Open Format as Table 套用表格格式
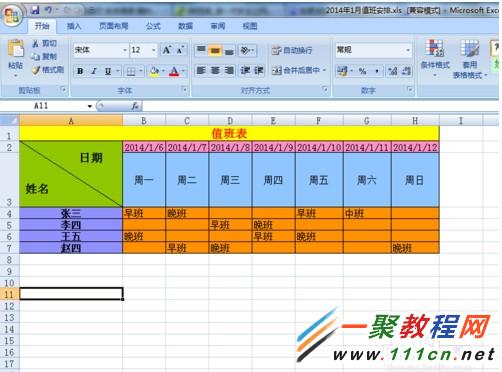The height and width of the screenshot is (372, 502). (470, 59)
